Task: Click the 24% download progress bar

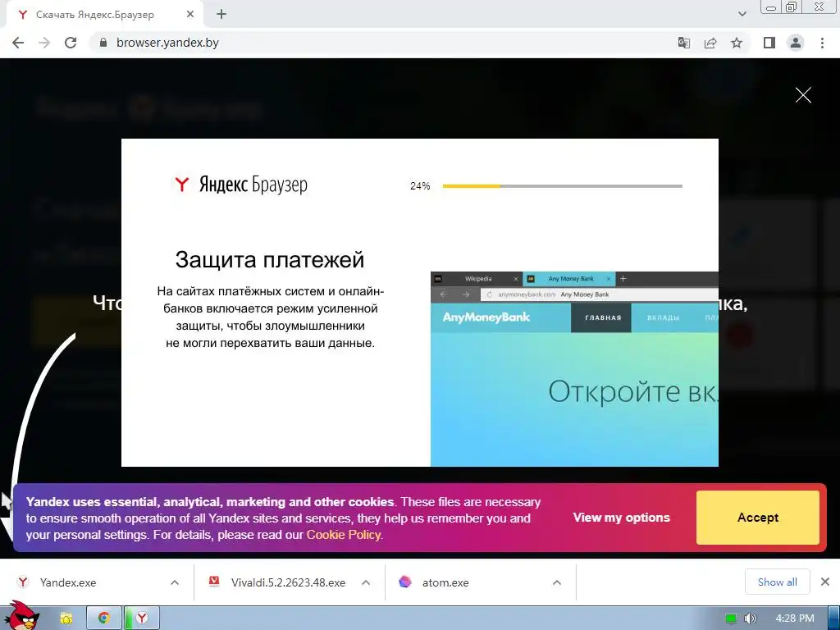Action: tap(562, 186)
